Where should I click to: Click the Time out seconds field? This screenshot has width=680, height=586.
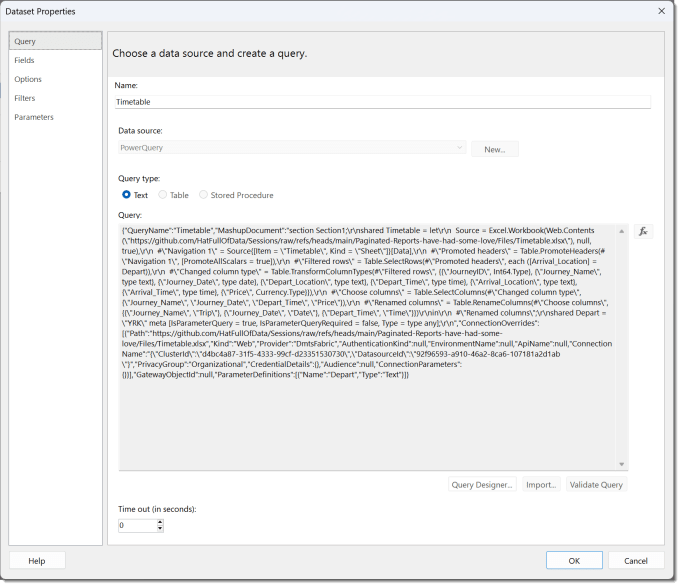138,526
